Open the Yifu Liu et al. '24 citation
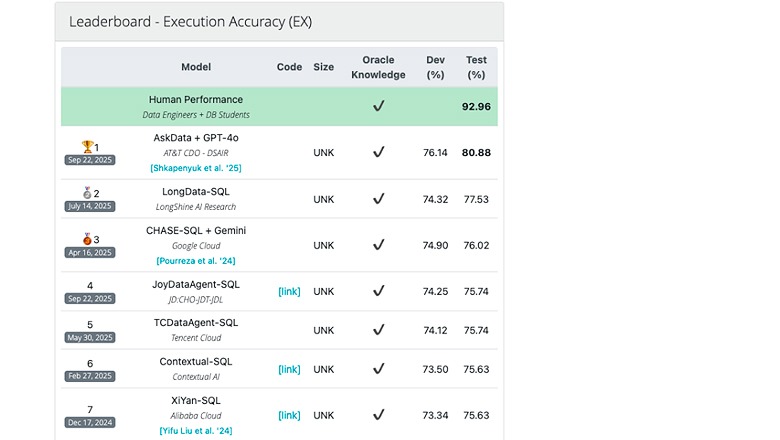 point(196,430)
